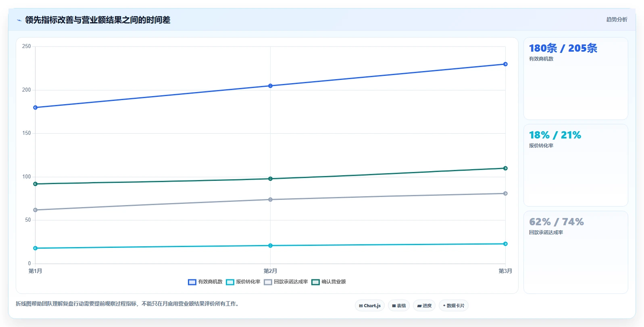Click the 150 y-axis label
This screenshot has height=327, width=644.
(27, 133)
